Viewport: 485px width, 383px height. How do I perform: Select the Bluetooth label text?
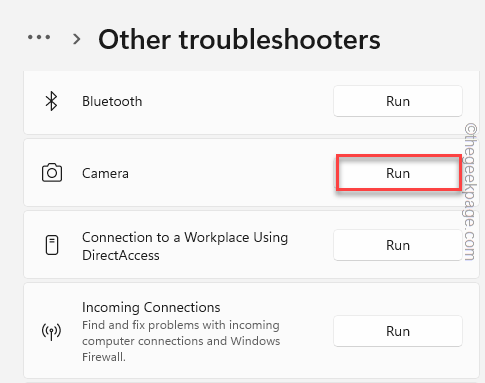click(x=112, y=101)
